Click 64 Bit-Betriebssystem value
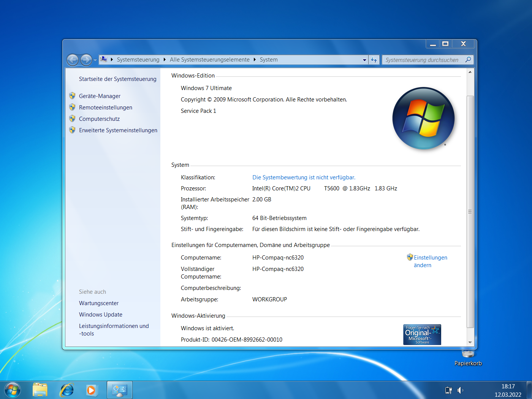 279,218
